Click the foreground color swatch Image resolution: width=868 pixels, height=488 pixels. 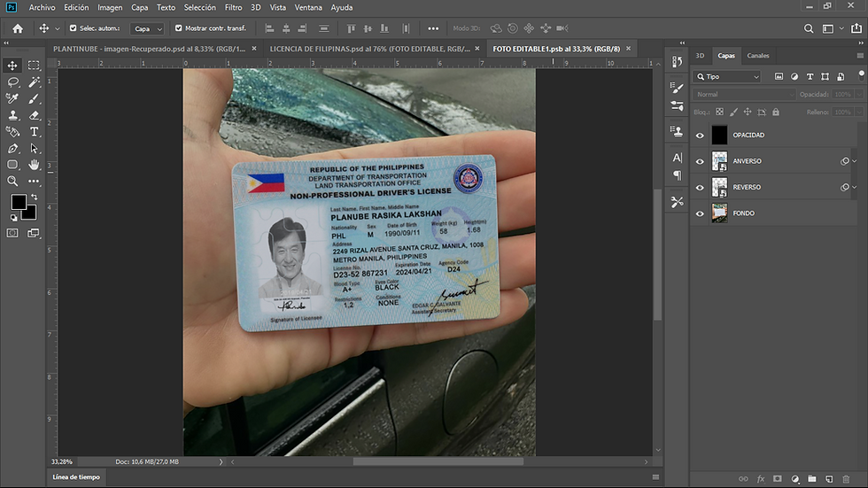(19, 203)
